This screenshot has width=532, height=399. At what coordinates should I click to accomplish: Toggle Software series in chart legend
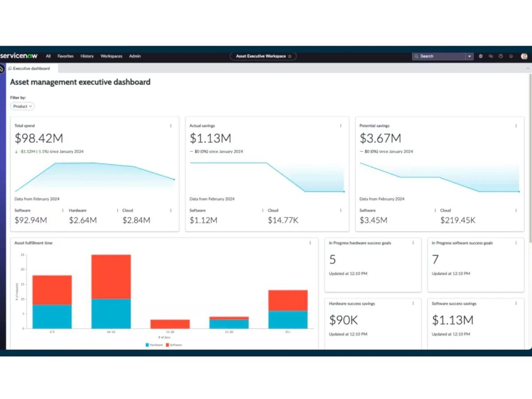tap(174, 344)
